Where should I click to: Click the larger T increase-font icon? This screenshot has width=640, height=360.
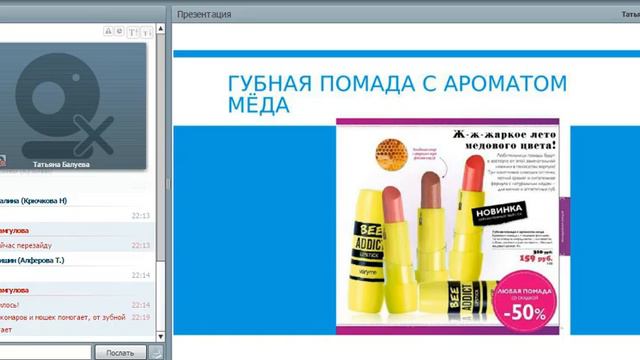[x=133, y=32]
